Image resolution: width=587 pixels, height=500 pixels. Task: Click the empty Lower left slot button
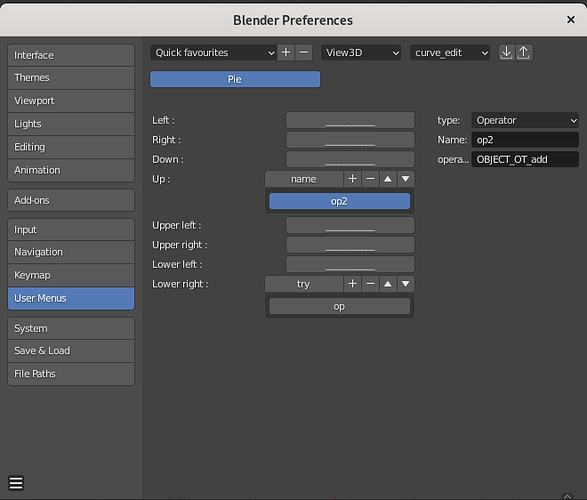point(350,265)
